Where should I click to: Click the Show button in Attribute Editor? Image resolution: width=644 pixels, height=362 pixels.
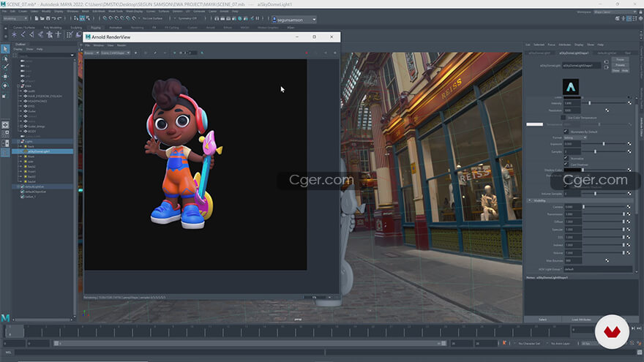coord(615,71)
